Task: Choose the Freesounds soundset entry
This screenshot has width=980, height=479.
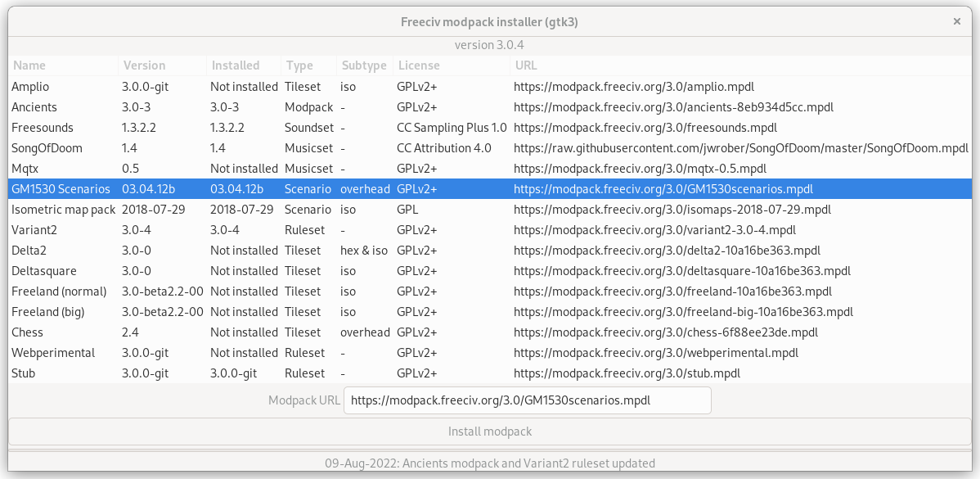Action: pyautogui.click(x=43, y=128)
